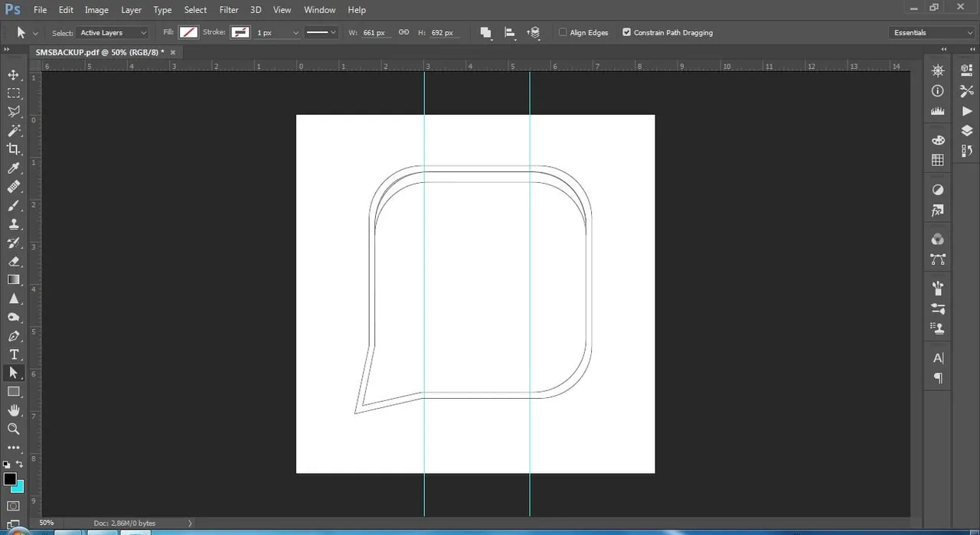
Task: Select the Hand tool
Action: (x=14, y=410)
